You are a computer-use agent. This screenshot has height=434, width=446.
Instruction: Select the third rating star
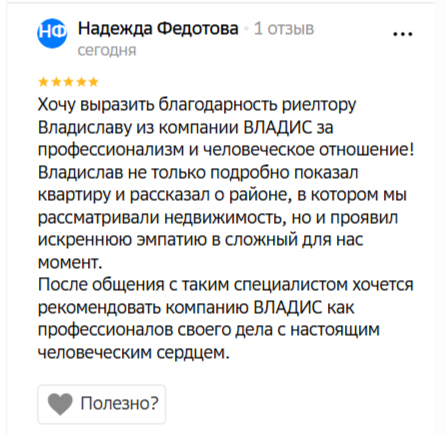click(x=68, y=82)
